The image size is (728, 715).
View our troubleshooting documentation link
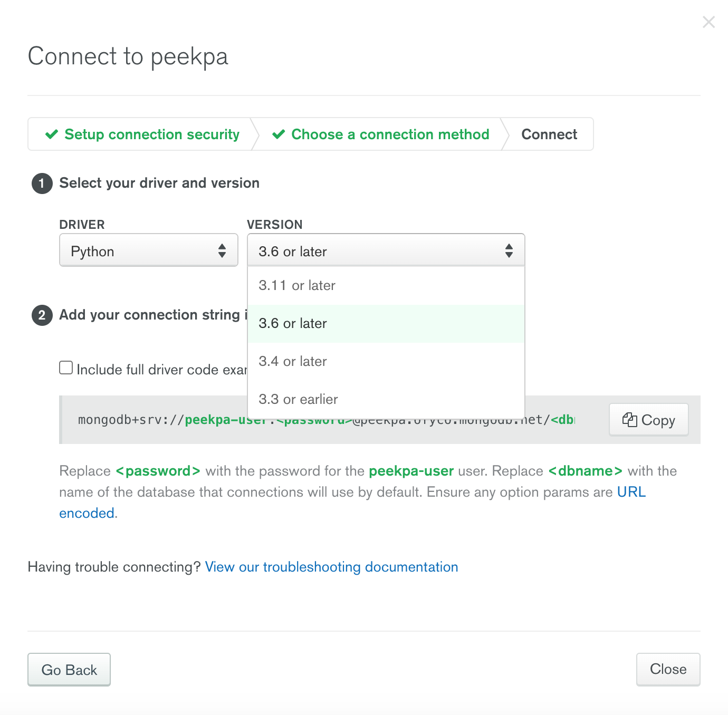tap(332, 567)
